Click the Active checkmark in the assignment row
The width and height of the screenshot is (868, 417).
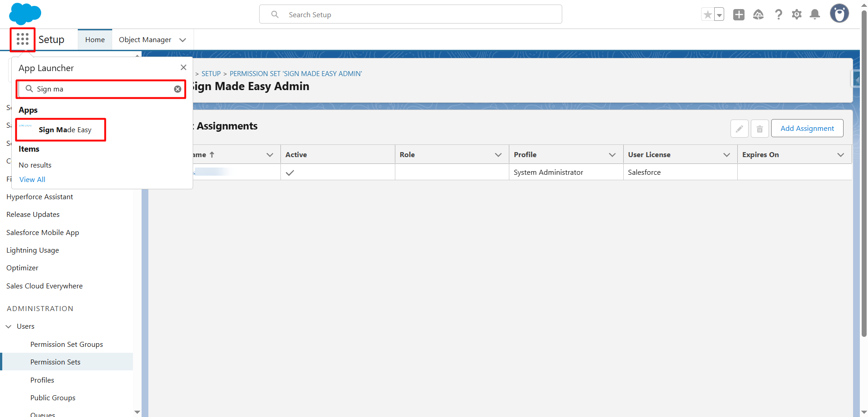[x=290, y=173]
